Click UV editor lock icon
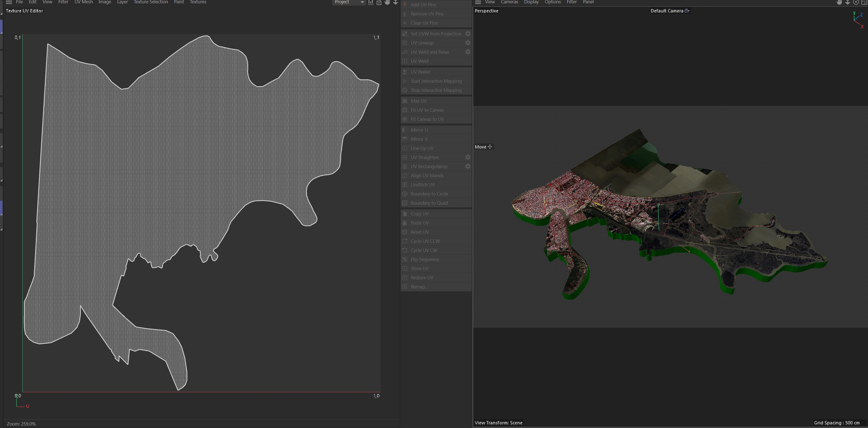This screenshot has width=868, height=428. click(x=379, y=2)
